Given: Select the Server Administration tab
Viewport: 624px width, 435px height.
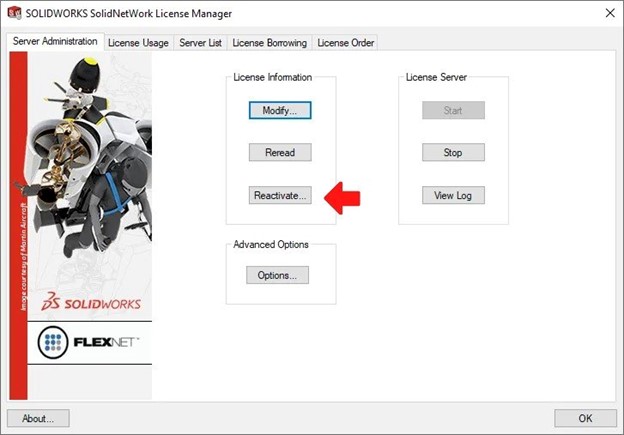Looking at the screenshot, I should [x=55, y=42].
